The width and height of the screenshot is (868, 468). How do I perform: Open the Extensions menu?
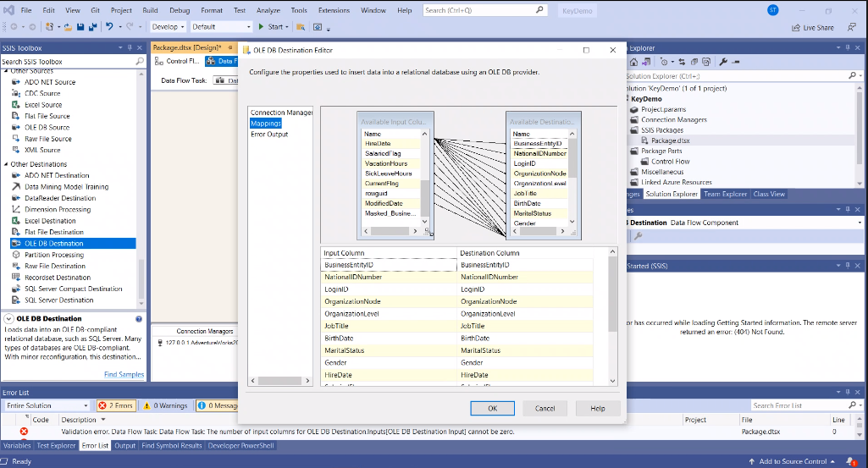tap(334, 10)
